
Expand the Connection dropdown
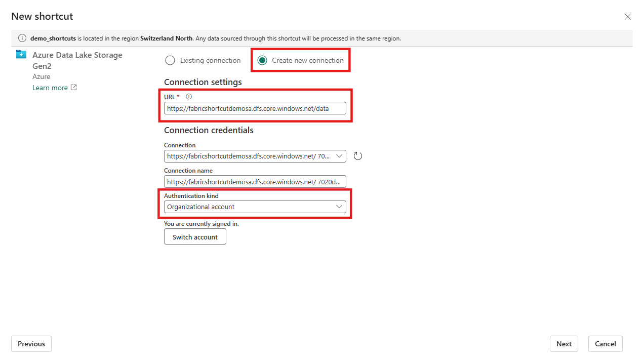[339, 156]
